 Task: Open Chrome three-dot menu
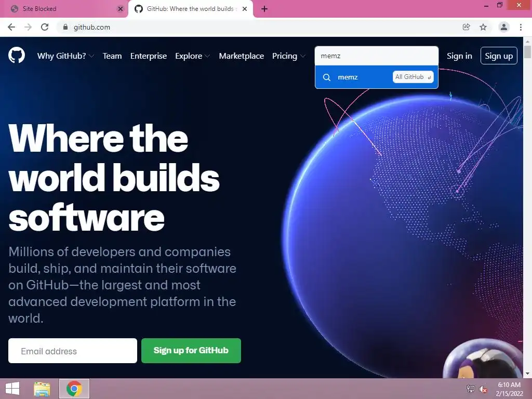[x=521, y=27]
